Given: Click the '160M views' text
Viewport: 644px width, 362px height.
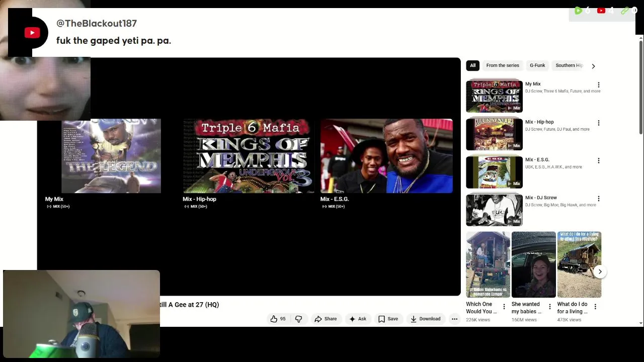Looking at the screenshot, I should (524, 320).
